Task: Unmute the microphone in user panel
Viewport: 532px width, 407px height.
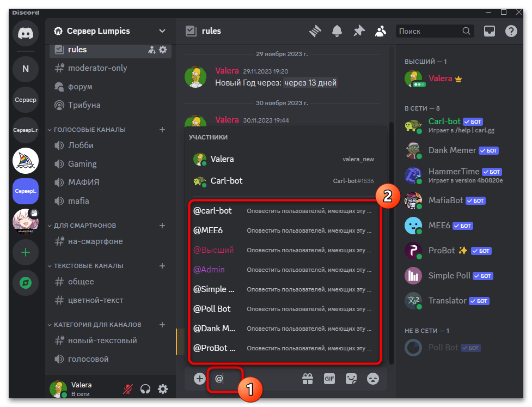Action: tap(128, 389)
